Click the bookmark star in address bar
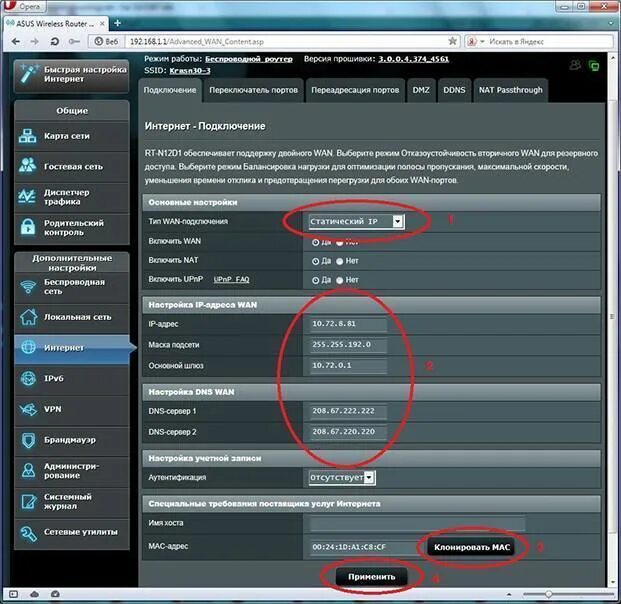 coord(452,41)
